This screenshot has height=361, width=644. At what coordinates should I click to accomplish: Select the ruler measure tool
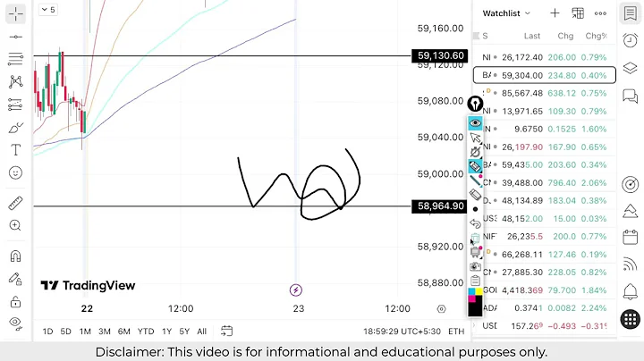coord(15,203)
